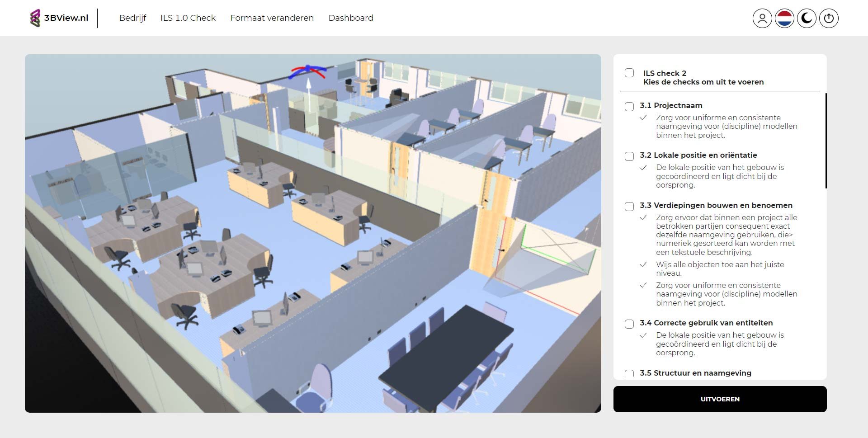868x438 pixels.
Task: Click the checks list vertical scrollbar
Action: 826,141
